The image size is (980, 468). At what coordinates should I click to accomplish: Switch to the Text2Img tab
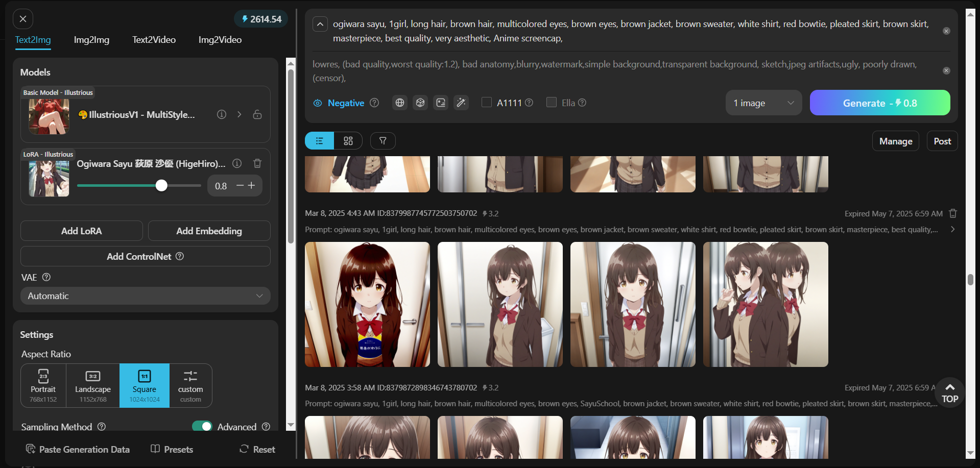coord(33,40)
